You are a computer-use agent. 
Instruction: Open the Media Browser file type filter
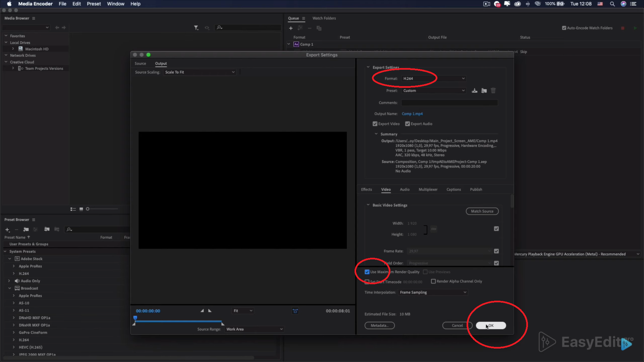(x=196, y=28)
